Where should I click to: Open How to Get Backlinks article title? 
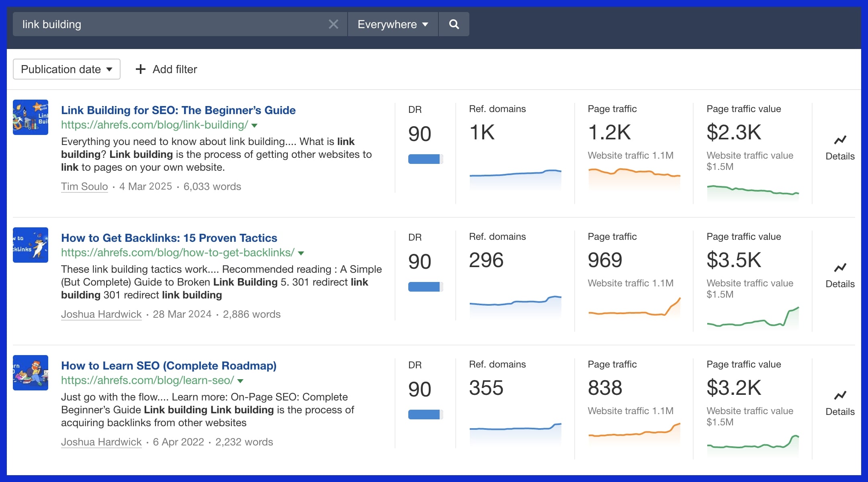[169, 238]
